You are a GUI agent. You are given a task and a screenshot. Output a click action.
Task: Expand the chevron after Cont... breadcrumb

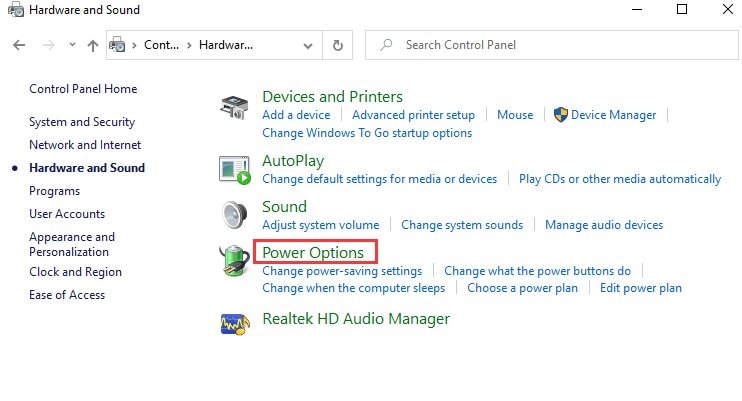[x=189, y=45]
